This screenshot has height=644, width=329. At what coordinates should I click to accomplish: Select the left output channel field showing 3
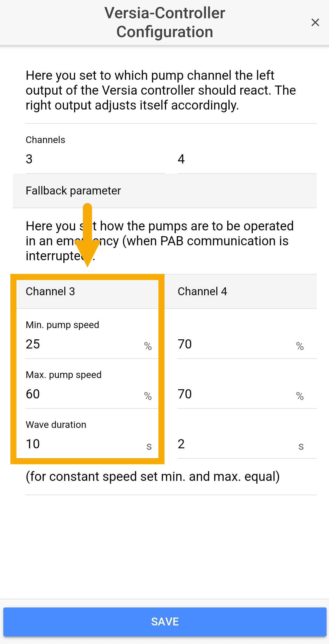click(x=94, y=159)
